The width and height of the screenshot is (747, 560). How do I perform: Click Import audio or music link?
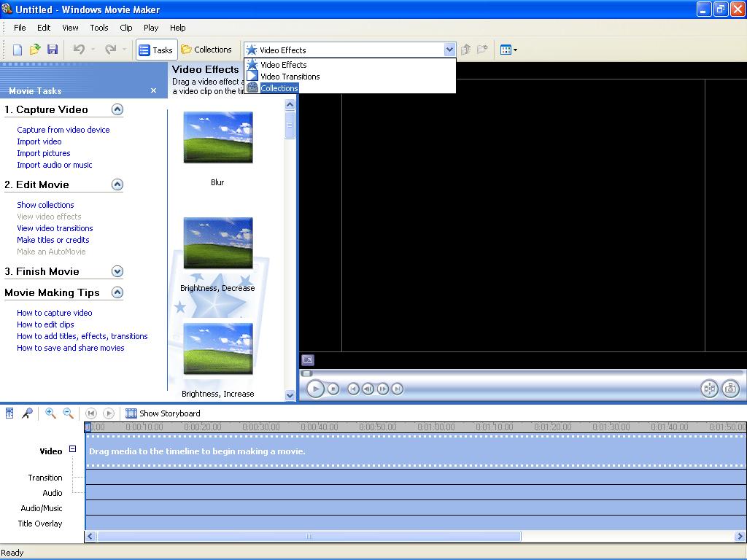tap(55, 165)
